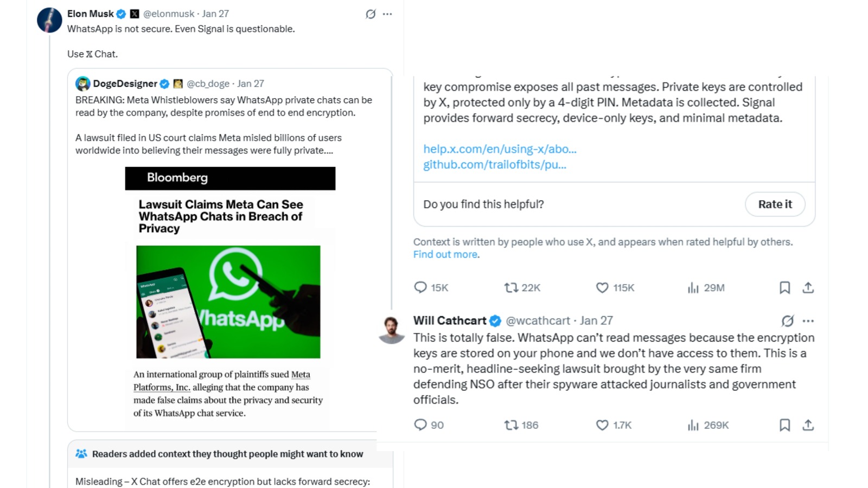868x488 pixels.
Task: Open the WhatsApp Bloomberg article image
Action: click(x=228, y=301)
